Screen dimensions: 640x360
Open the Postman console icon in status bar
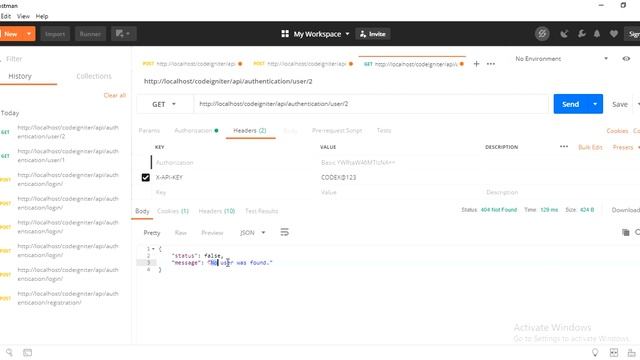point(27,352)
